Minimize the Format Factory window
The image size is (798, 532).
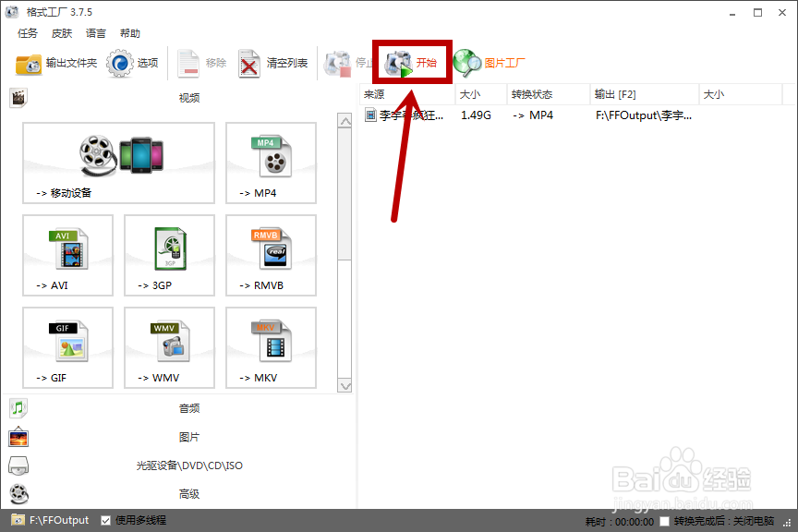[x=732, y=13]
